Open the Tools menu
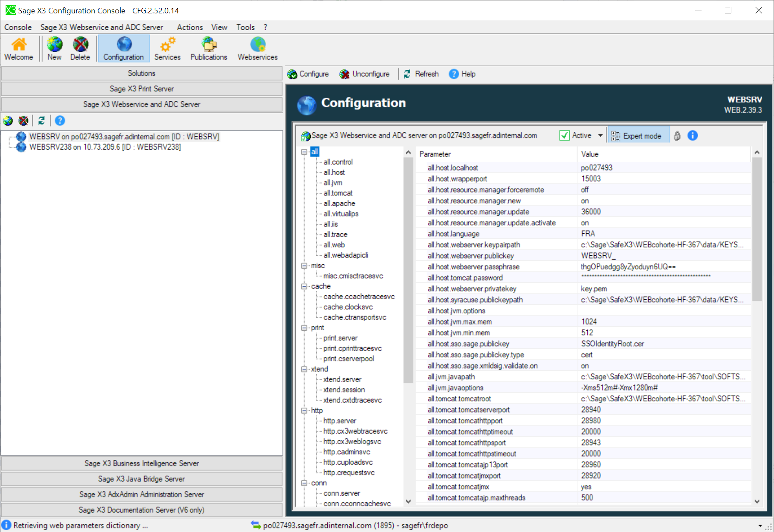Image resolution: width=774 pixels, height=532 pixels. click(245, 27)
